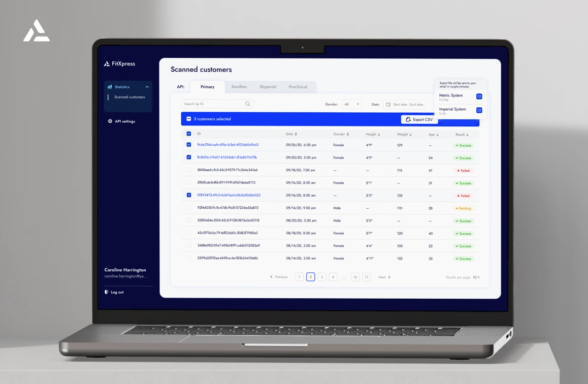This screenshot has width=588, height=384.
Task: Uncheck the row with ID 9c6e21b6-aafe
Action: 188,144
